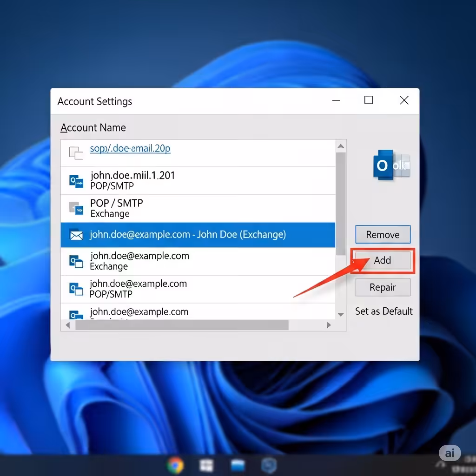This screenshot has width=476, height=476.
Task: Click the icon beside sop/.doe-email.20p
Action: tap(76, 152)
